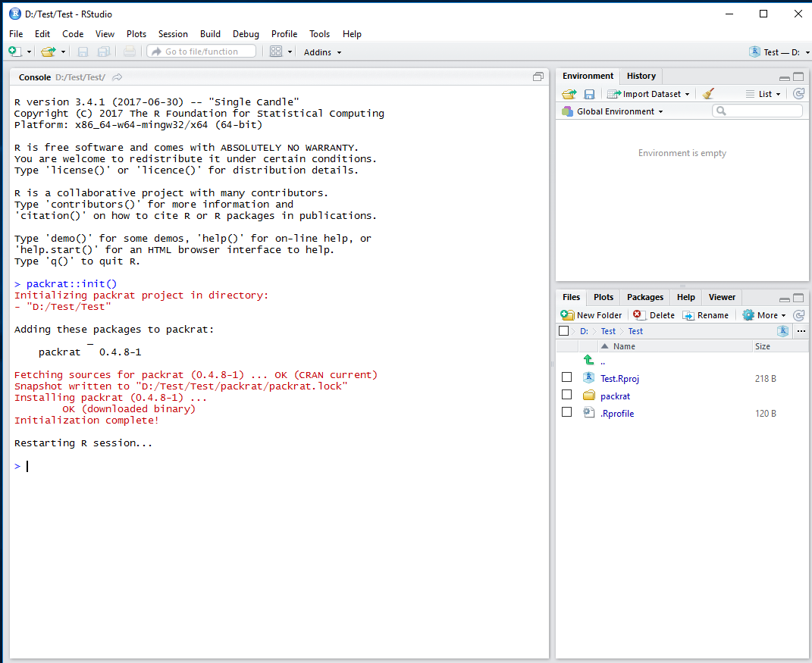Click the first Test breadcrumb folder
Viewport: 812px width, 663px height.
[x=608, y=331]
